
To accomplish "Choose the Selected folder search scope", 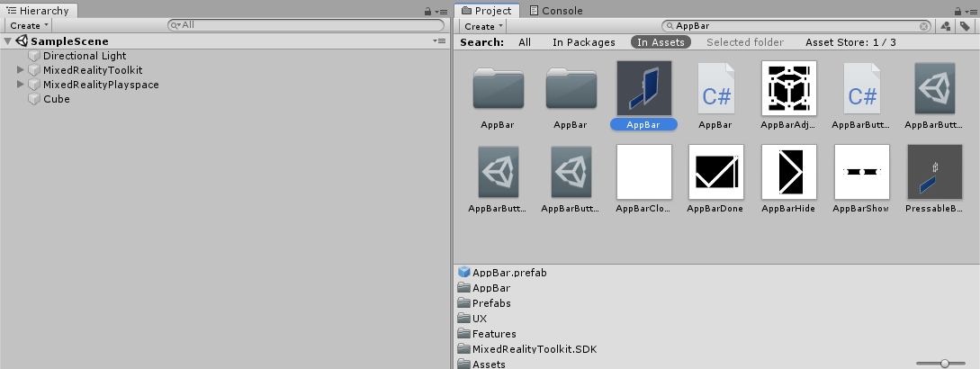I will (x=745, y=42).
